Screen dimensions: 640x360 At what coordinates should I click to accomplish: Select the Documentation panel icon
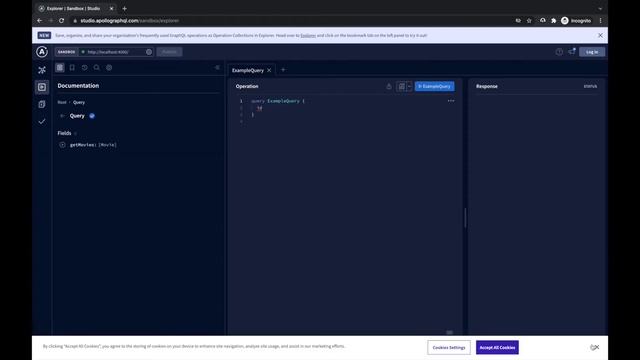pos(60,68)
